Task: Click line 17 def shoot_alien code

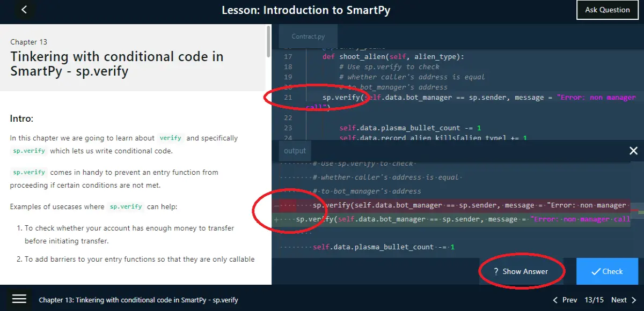Action: click(x=393, y=56)
